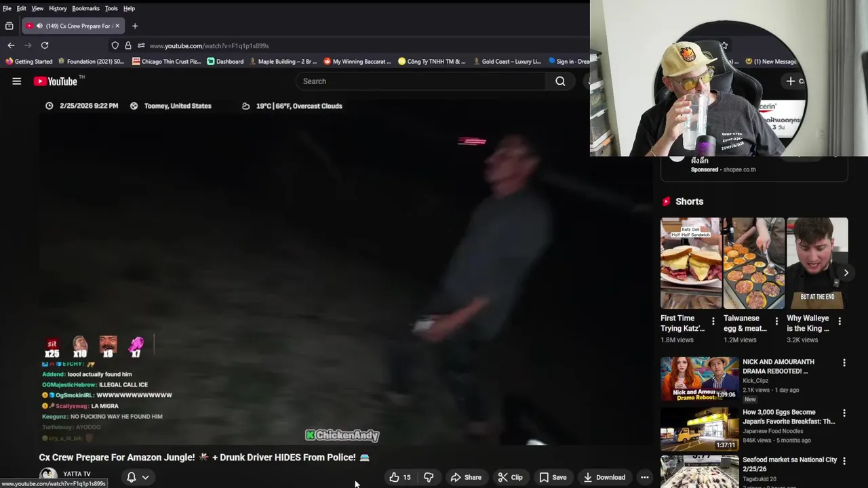This screenshot has width=868, height=488.
Task: Open the YouTube hamburger guide menu
Action: 16,81
